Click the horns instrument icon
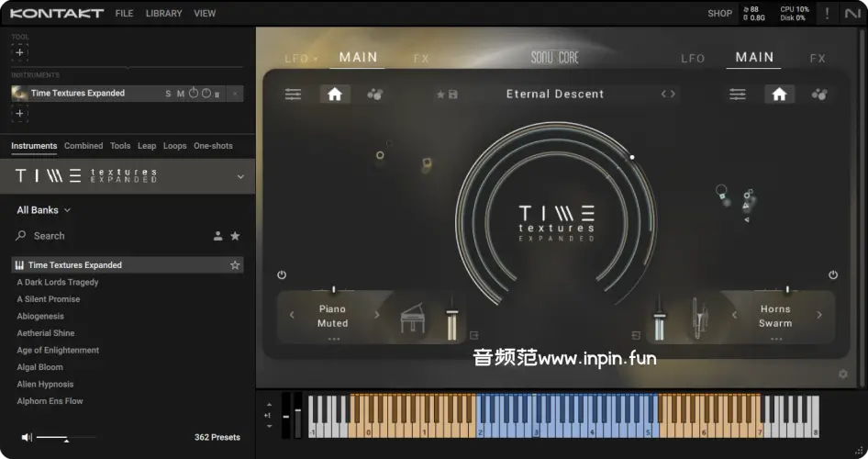The height and width of the screenshot is (459, 868). point(701,318)
